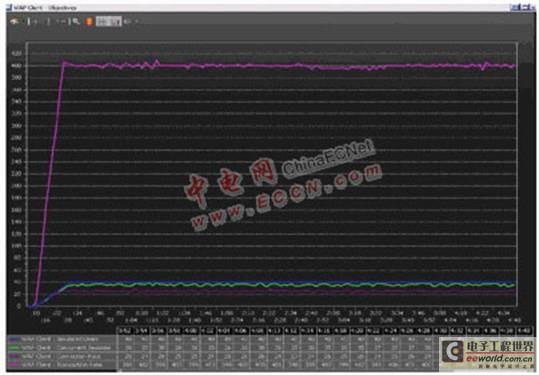Click the small arrow after the toolbar dropdown

(x=137, y=21)
